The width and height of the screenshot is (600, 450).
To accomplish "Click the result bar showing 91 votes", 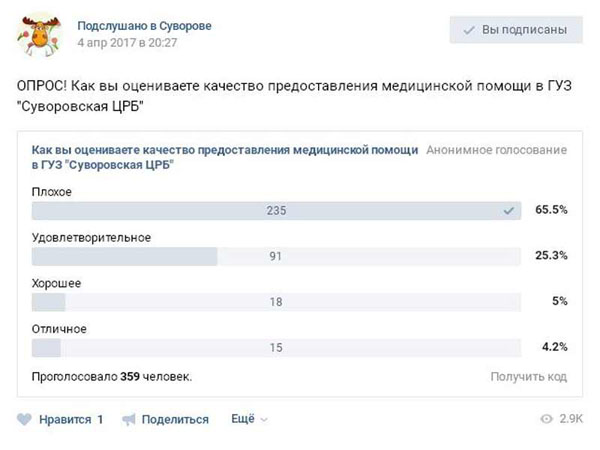I will pyautogui.click(x=276, y=257).
